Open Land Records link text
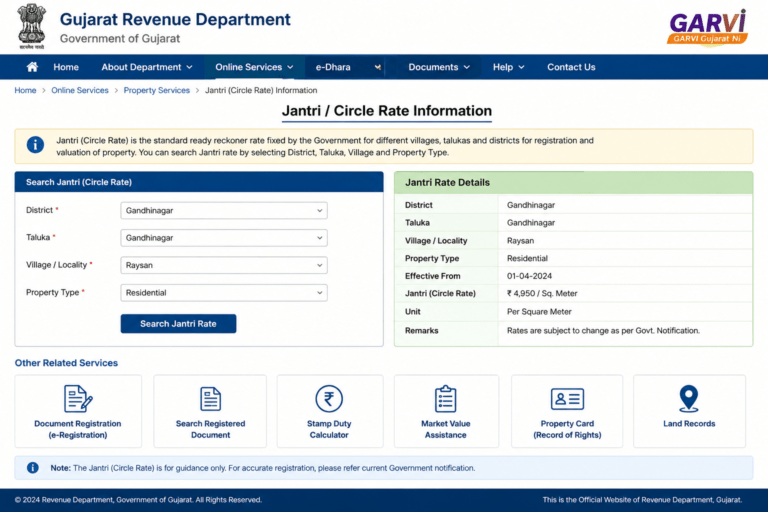768x512 pixels. (x=689, y=424)
